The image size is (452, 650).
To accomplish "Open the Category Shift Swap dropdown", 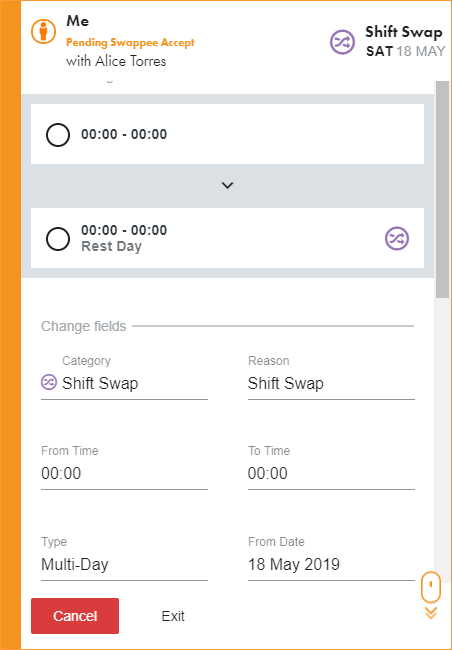I will click(124, 383).
